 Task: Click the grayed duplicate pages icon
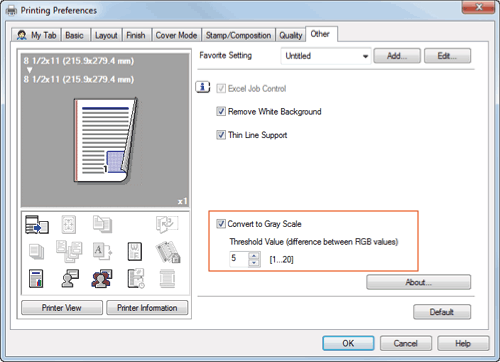[102, 224]
